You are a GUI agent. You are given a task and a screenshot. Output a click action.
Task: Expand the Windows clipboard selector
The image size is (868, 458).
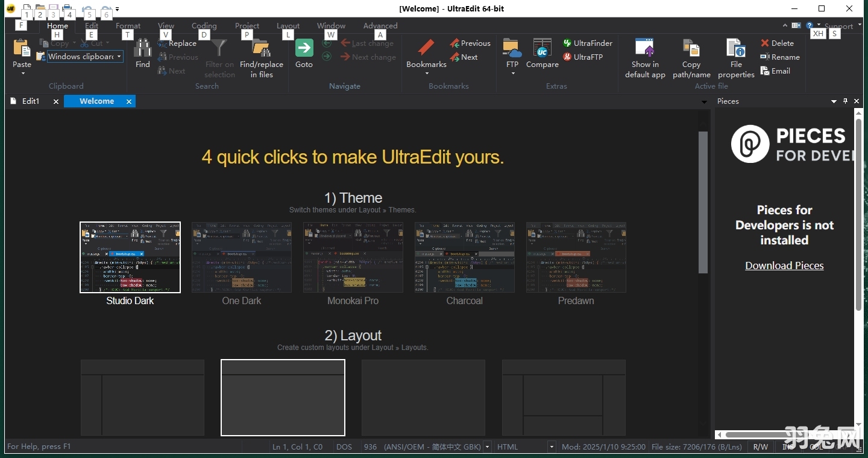[x=119, y=57]
